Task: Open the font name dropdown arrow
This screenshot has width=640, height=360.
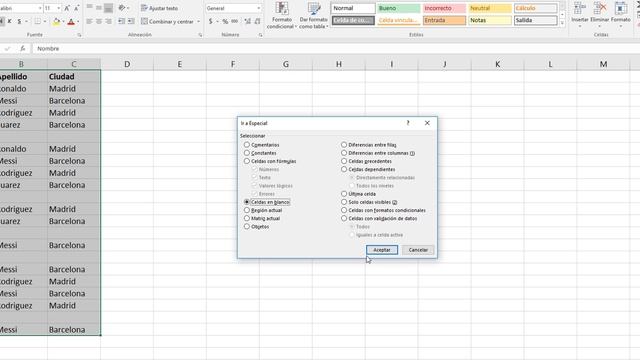Action: tap(40, 8)
